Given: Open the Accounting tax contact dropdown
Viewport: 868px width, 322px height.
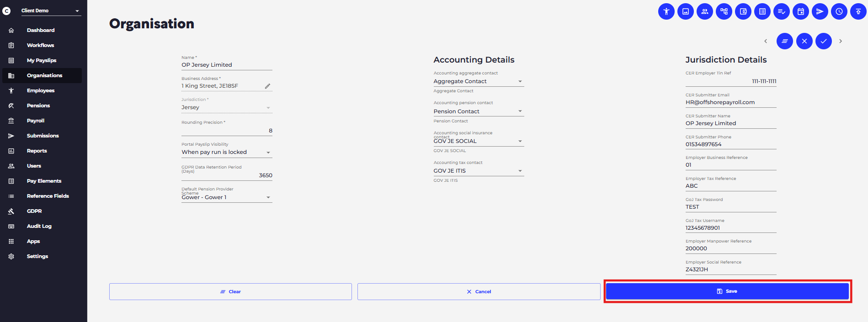Looking at the screenshot, I should click(x=479, y=171).
